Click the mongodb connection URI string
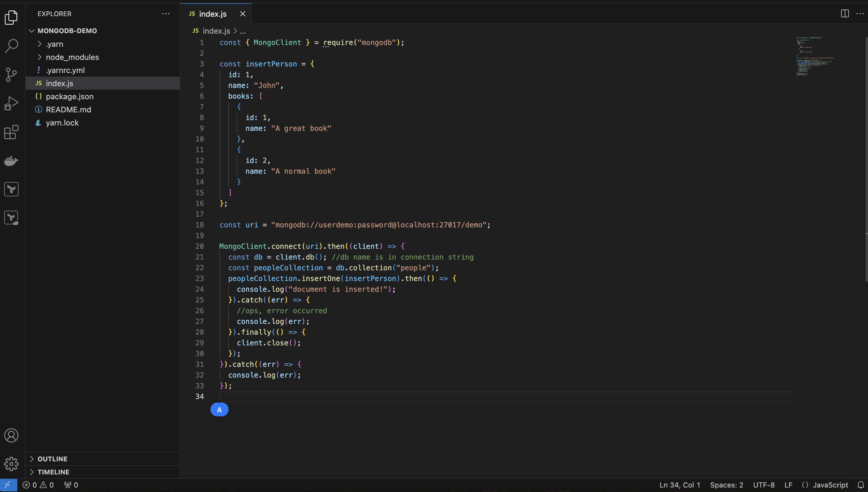This screenshot has height=492, width=868. click(379, 225)
